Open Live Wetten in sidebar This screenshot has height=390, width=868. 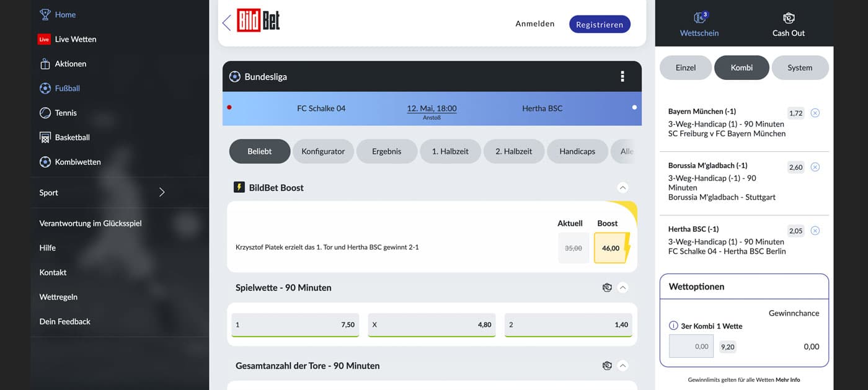[x=76, y=39]
